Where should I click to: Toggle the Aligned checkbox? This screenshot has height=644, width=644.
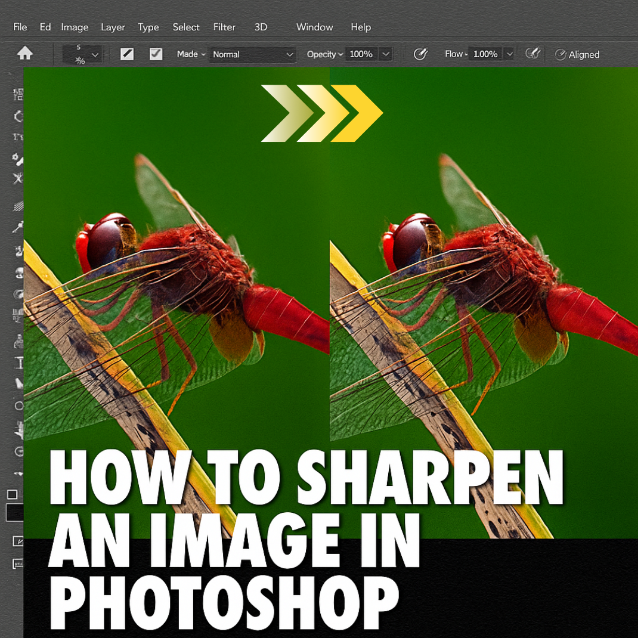[560, 55]
